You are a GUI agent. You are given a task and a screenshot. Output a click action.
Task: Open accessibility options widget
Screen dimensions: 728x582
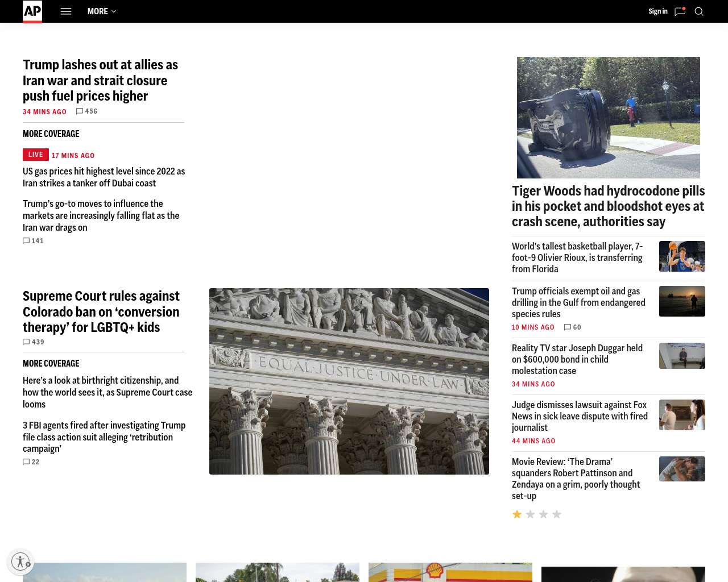point(20,562)
